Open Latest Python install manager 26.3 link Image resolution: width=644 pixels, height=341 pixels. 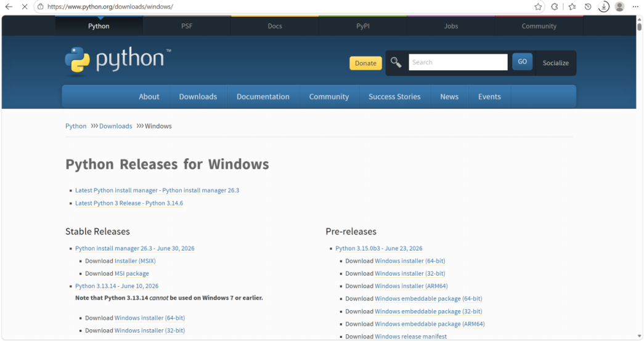tap(157, 190)
